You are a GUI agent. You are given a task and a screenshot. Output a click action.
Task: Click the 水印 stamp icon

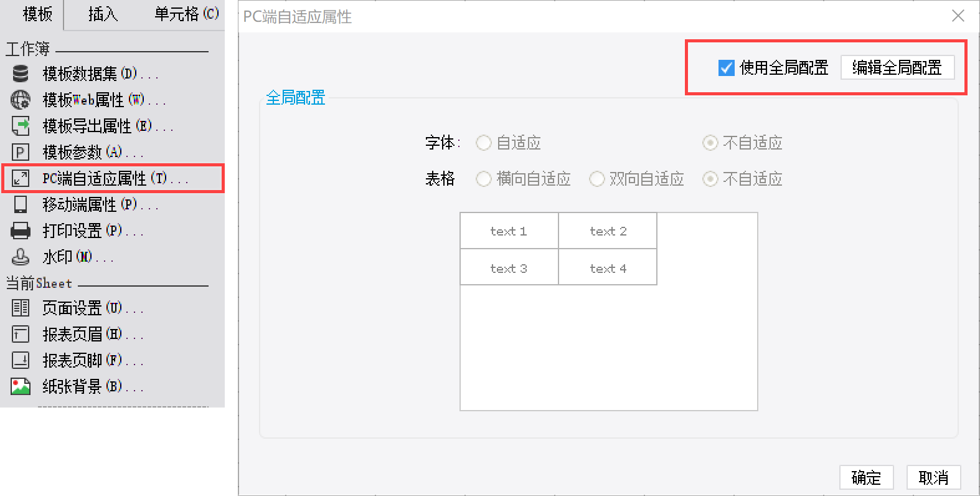click(21, 257)
